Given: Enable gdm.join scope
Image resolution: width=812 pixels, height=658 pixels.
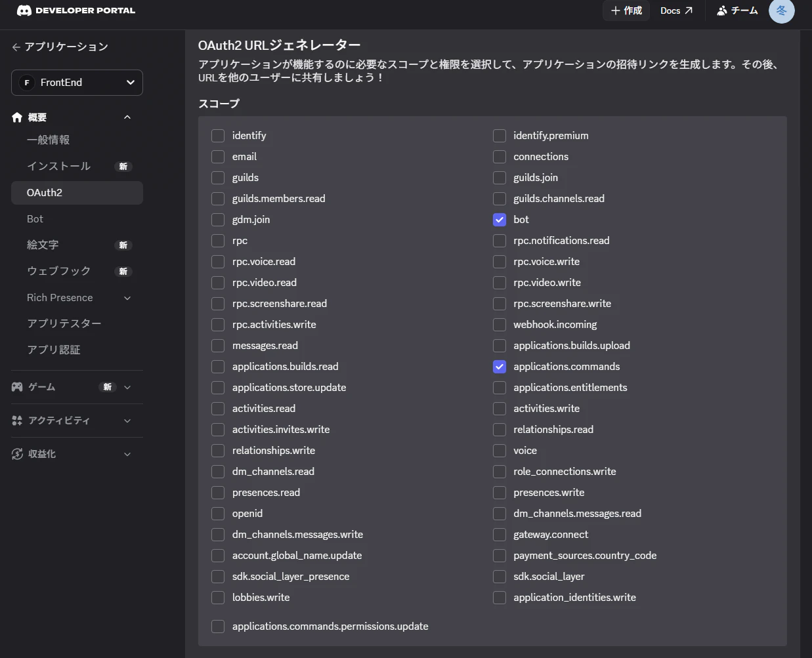Looking at the screenshot, I should 218,220.
